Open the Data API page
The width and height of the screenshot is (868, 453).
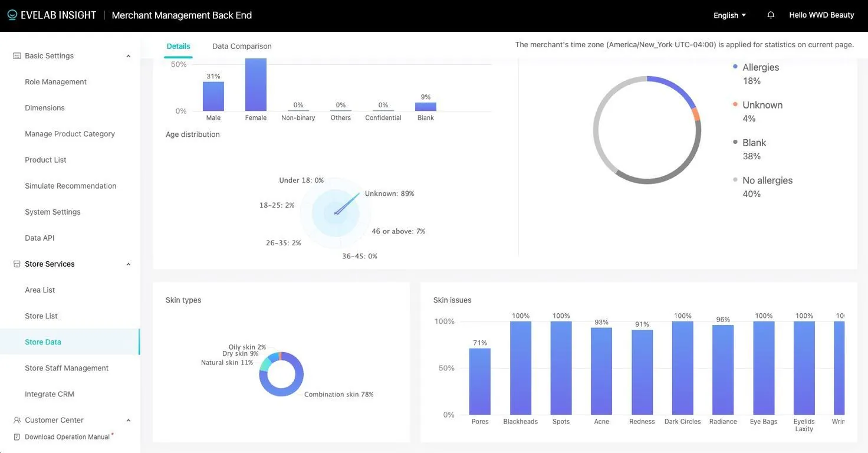[x=40, y=238]
